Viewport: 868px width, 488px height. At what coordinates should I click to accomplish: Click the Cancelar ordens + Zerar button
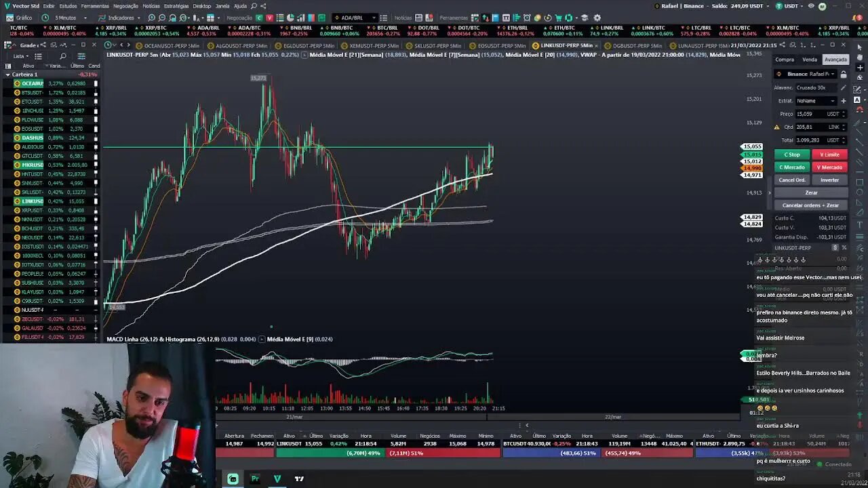point(811,205)
